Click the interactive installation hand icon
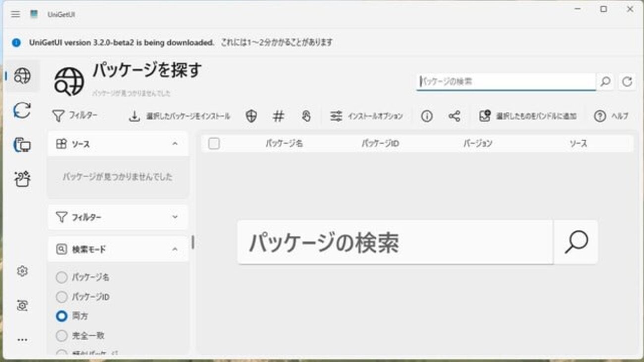644x362 pixels. tap(306, 116)
